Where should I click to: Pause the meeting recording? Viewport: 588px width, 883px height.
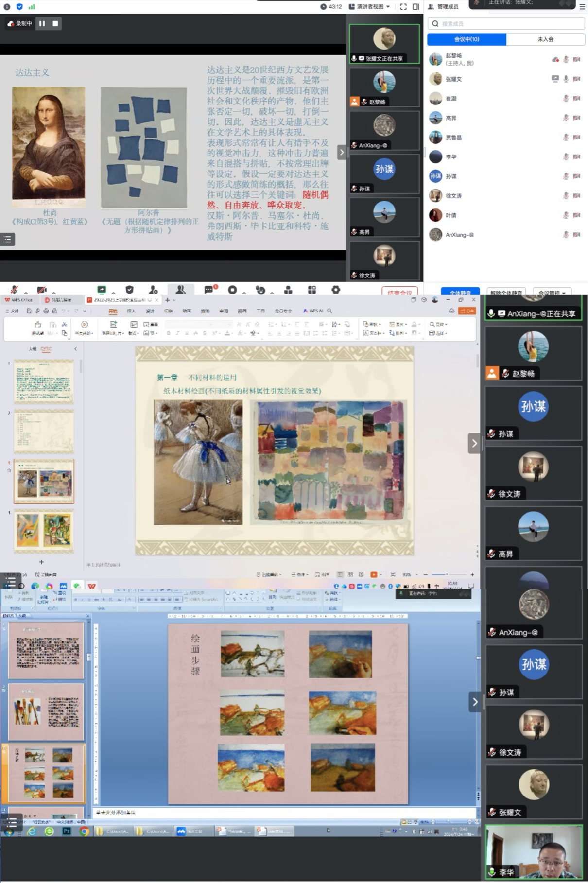pyautogui.click(x=42, y=23)
